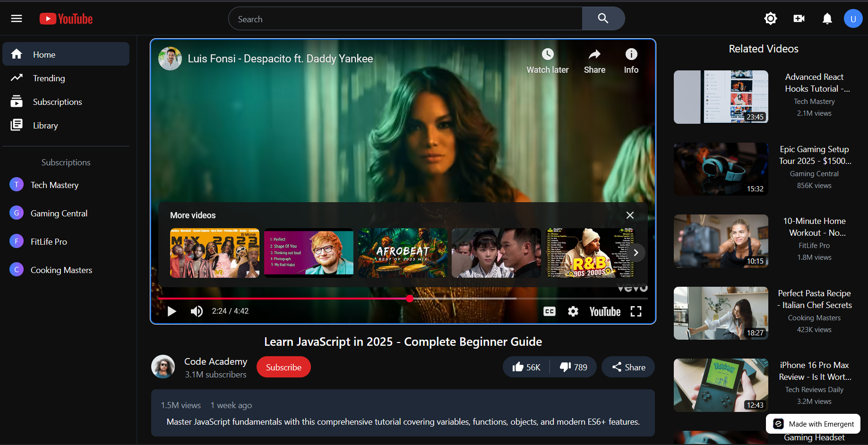Click the Code Academy channel avatar
The image size is (868, 445).
pyautogui.click(x=163, y=367)
